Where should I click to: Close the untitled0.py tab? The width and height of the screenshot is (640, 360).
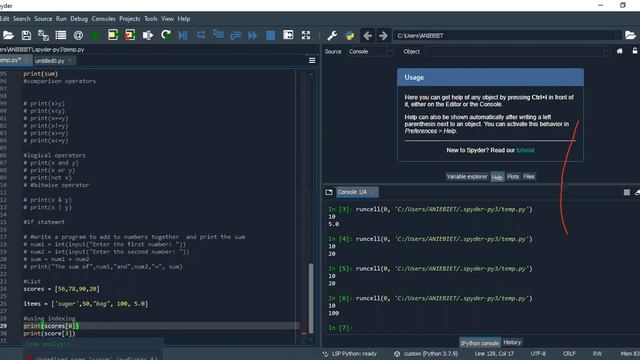point(70,61)
